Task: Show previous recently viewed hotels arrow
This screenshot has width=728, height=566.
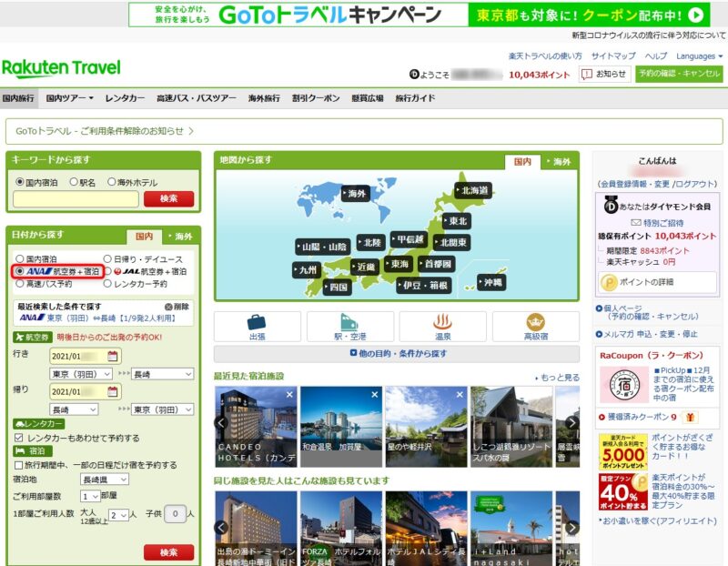Action: pos(221,422)
